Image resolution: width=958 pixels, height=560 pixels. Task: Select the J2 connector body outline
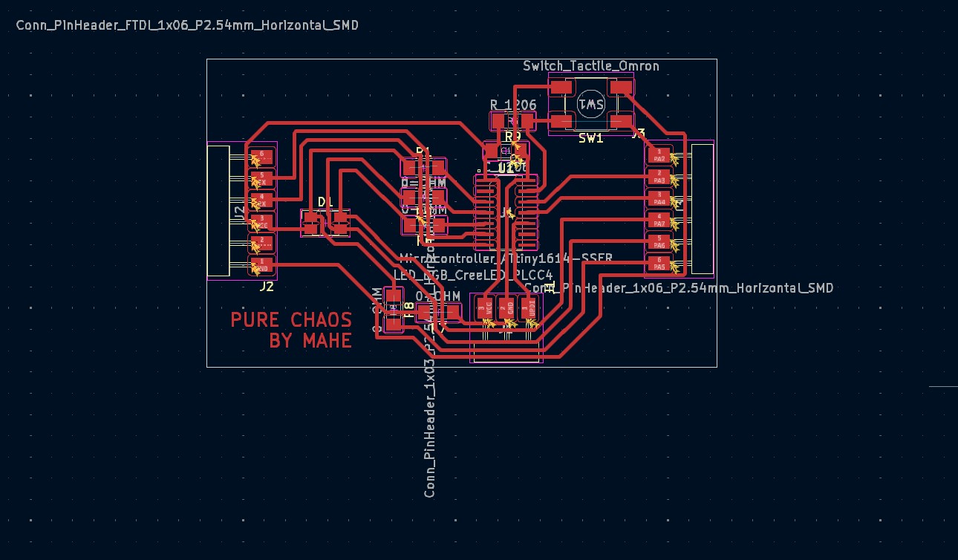point(218,211)
